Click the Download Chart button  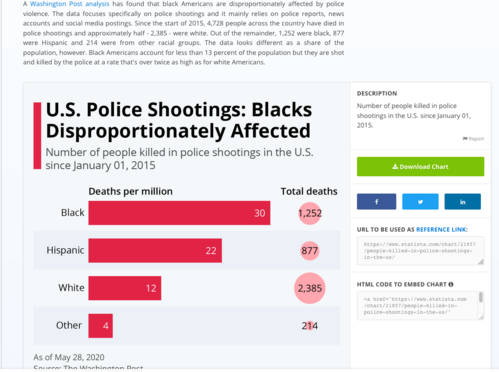pos(420,167)
